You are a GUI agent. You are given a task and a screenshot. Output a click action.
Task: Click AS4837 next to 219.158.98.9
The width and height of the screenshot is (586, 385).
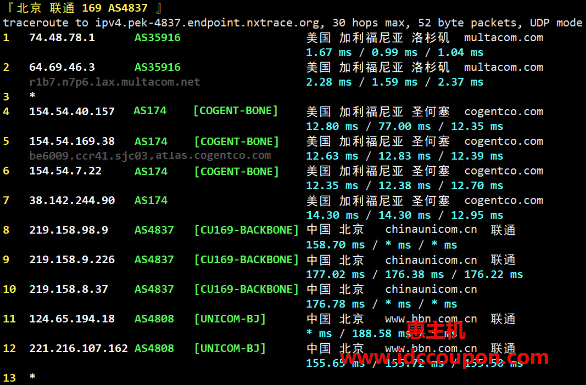coord(154,230)
